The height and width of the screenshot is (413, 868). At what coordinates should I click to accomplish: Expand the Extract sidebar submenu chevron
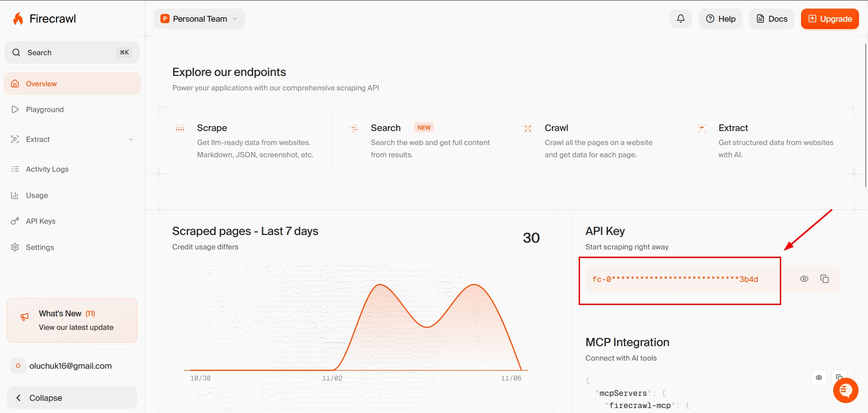[131, 139]
